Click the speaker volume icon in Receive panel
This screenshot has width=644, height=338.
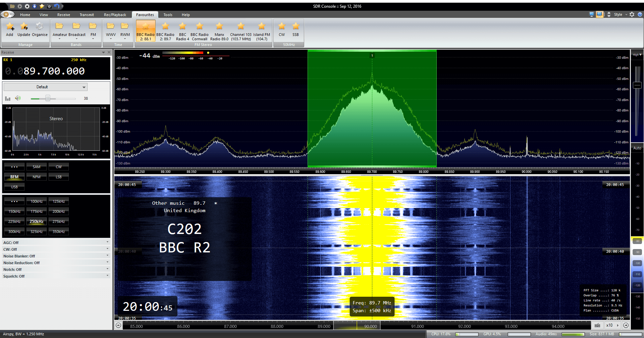click(x=18, y=98)
